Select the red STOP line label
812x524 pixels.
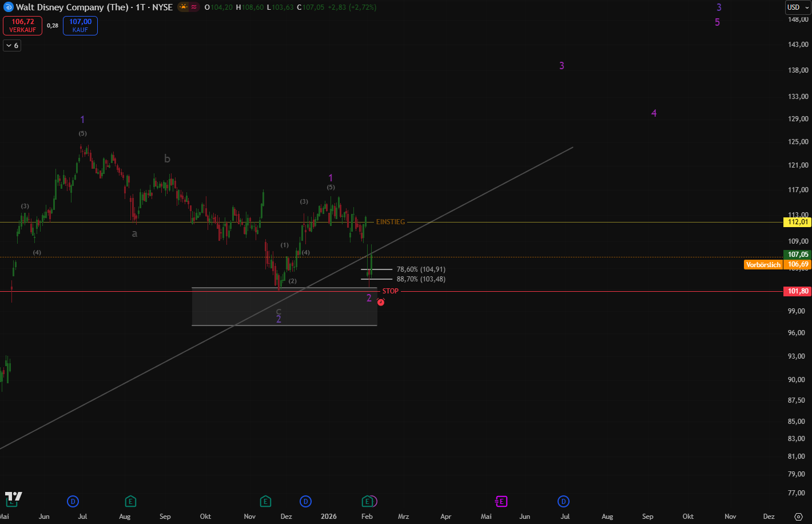(x=391, y=291)
